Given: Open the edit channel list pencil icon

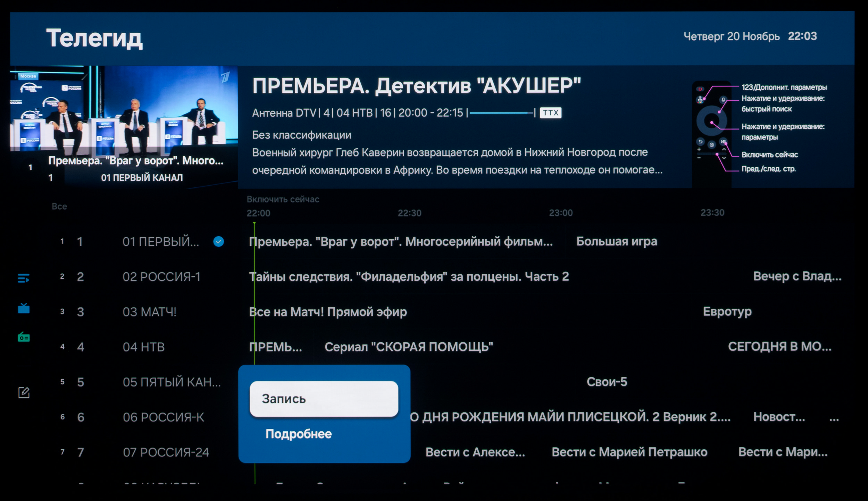Looking at the screenshot, I should (x=24, y=392).
